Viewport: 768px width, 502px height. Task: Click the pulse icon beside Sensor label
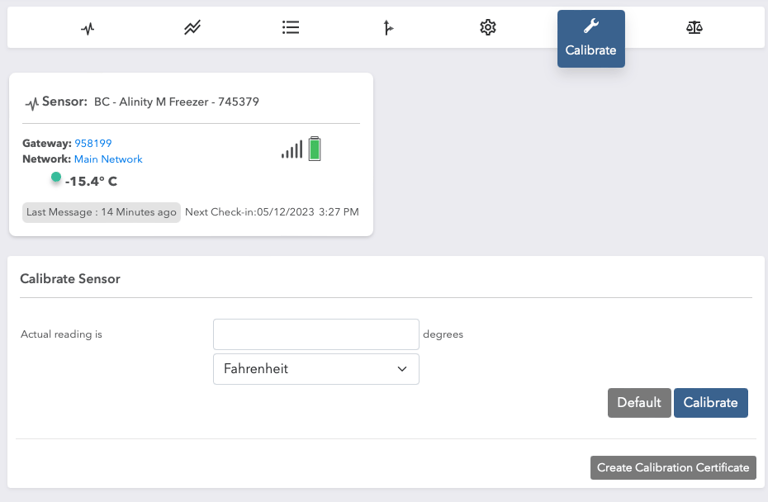[32, 103]
